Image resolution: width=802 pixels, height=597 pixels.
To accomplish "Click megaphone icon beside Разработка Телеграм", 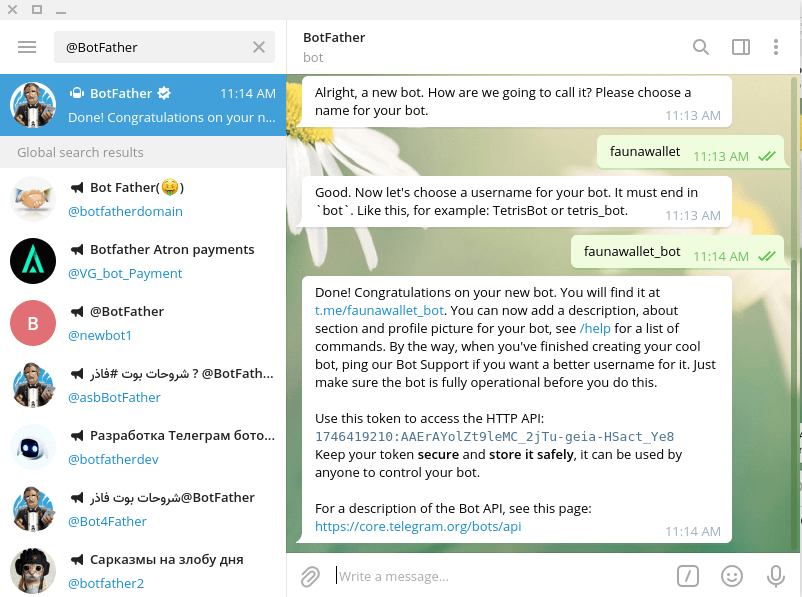I will click(77, 436).
